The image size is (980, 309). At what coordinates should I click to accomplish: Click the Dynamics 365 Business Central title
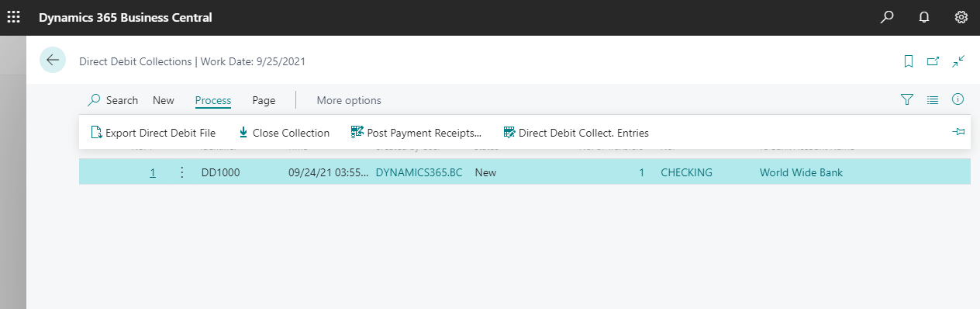126,17
